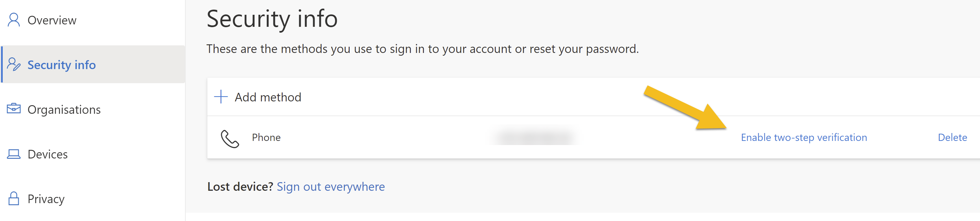This screenshot has width=980, height=221.
Task: Click the Organisations briefcase icon
Action: pos(14,109)
